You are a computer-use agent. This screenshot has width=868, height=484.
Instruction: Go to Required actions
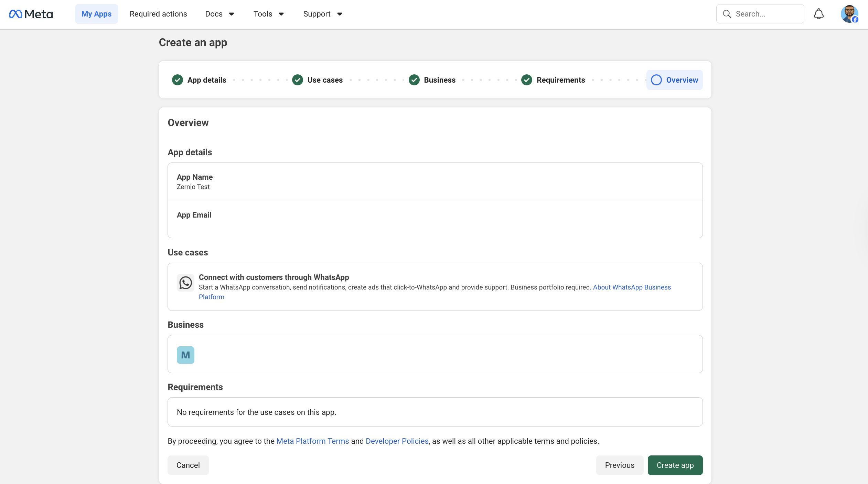158,14
